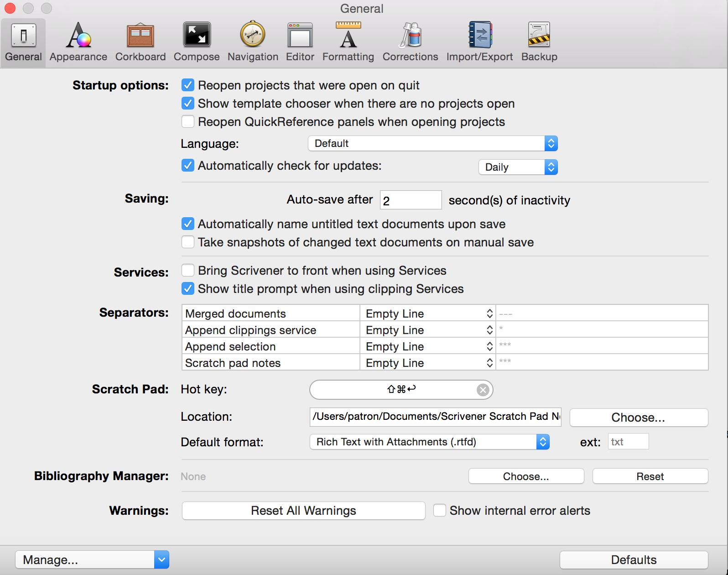728x575 pixels.
Task: Disable reopening projects open on quit
Action: click(188, 85)
